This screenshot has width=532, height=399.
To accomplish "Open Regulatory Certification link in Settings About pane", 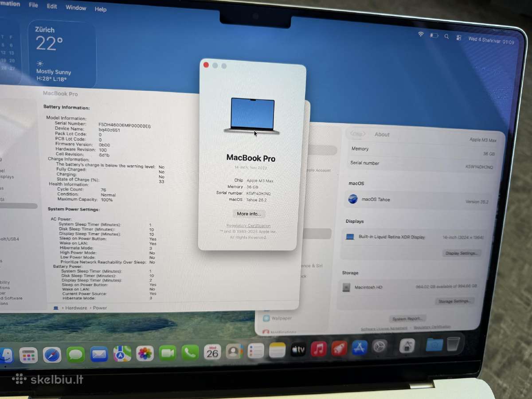I will (432, 327).
